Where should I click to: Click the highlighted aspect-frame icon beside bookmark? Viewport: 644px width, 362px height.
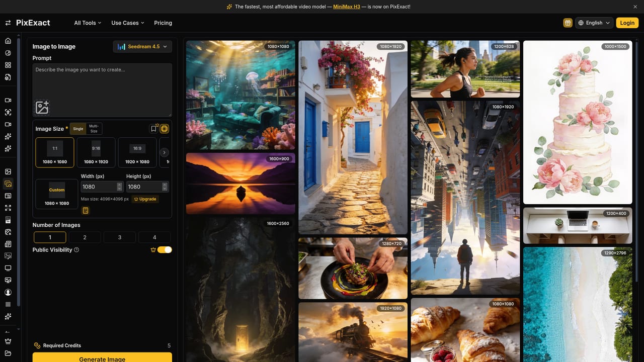pos(165,129)
